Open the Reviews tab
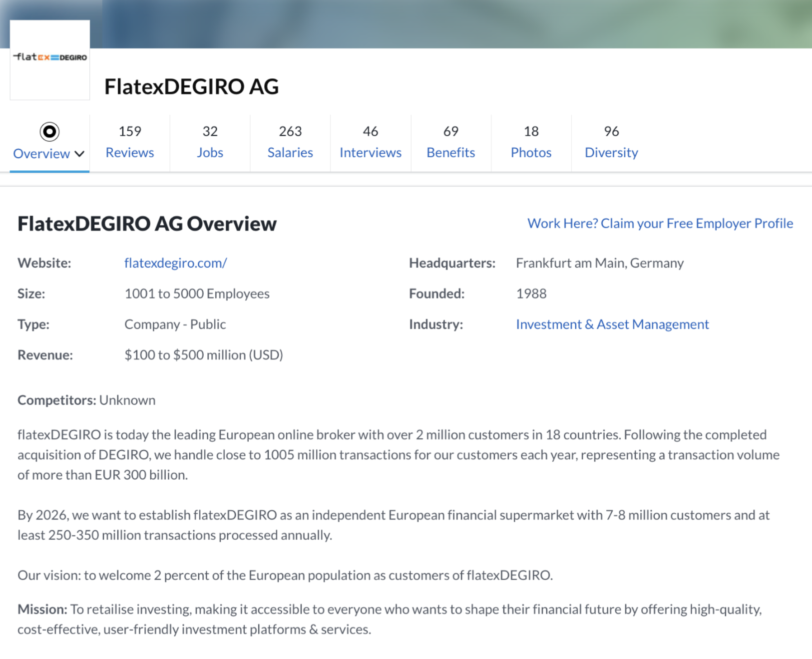The height and width of the screenshot is (659, 812). [130, 142]
